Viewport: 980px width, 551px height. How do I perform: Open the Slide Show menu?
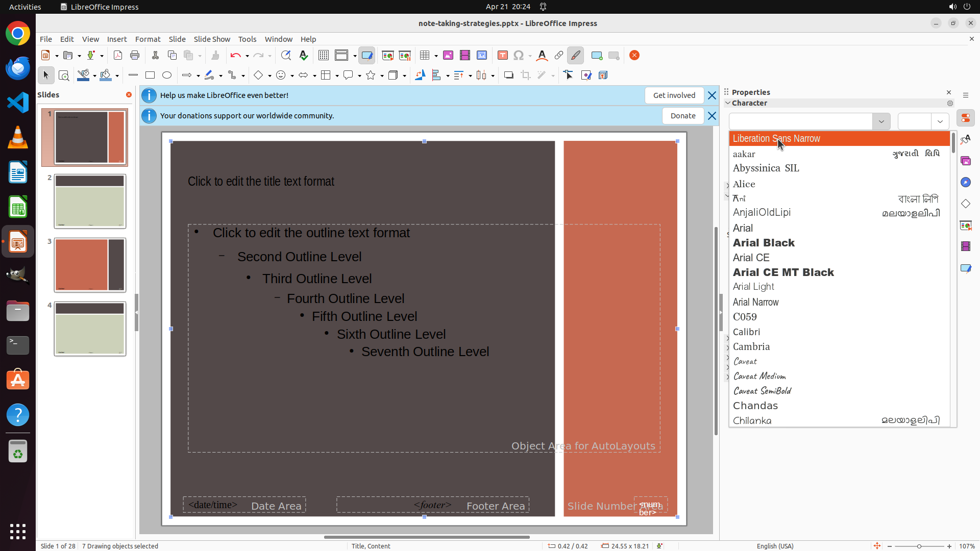click(212, 39)
